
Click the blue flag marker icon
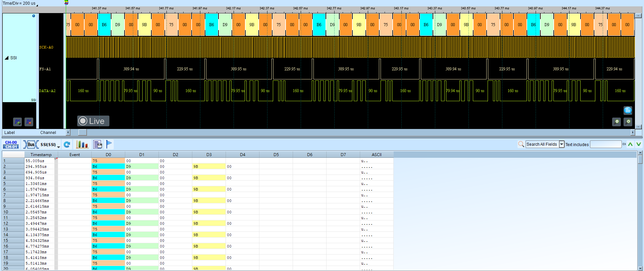coord(109,144)
